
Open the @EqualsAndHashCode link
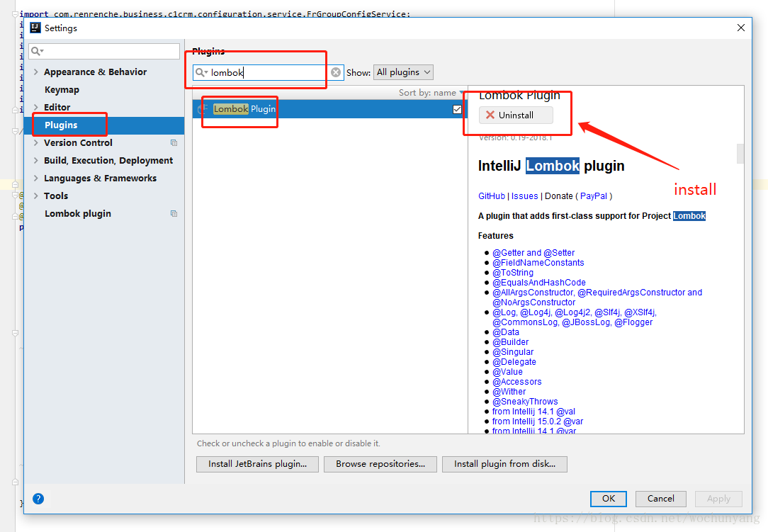click(538, 283)
